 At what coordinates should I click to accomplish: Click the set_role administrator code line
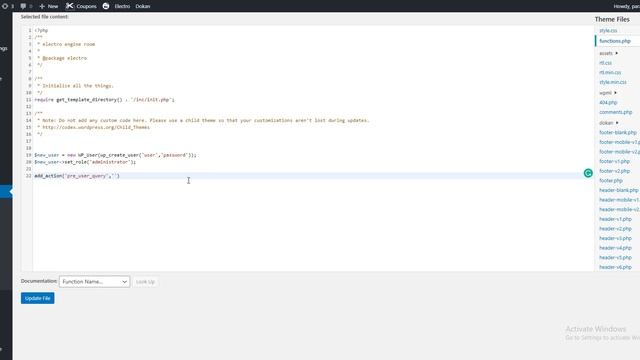[x=85, y=162]
